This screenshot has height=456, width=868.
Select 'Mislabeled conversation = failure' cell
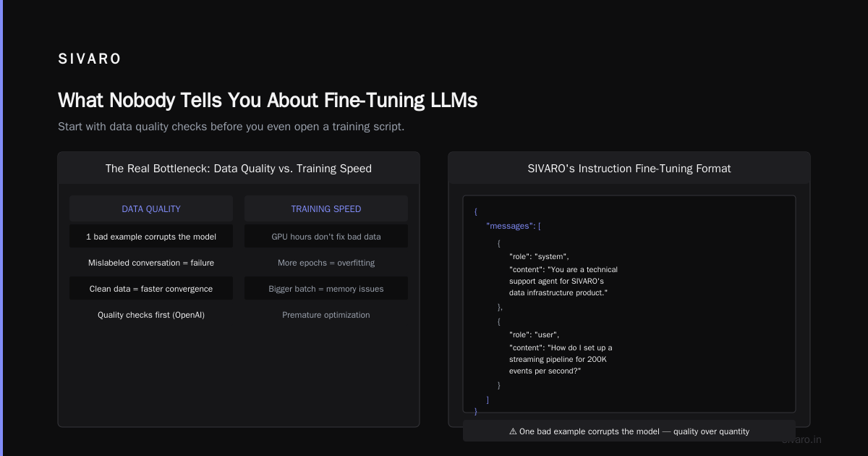click(151, 262)
